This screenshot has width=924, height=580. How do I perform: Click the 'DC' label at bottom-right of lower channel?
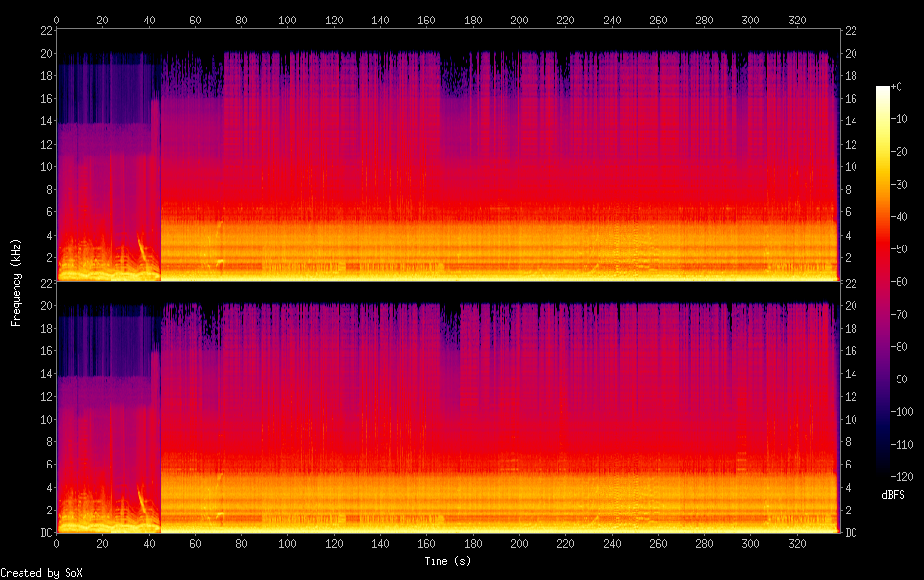(851, 532)
